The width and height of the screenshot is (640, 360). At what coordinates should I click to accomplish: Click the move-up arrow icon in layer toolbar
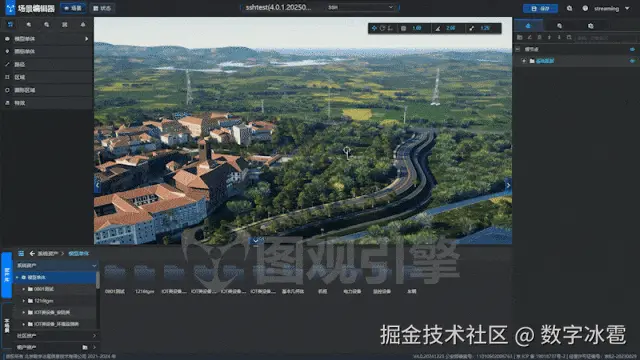[x=549, y=38]
